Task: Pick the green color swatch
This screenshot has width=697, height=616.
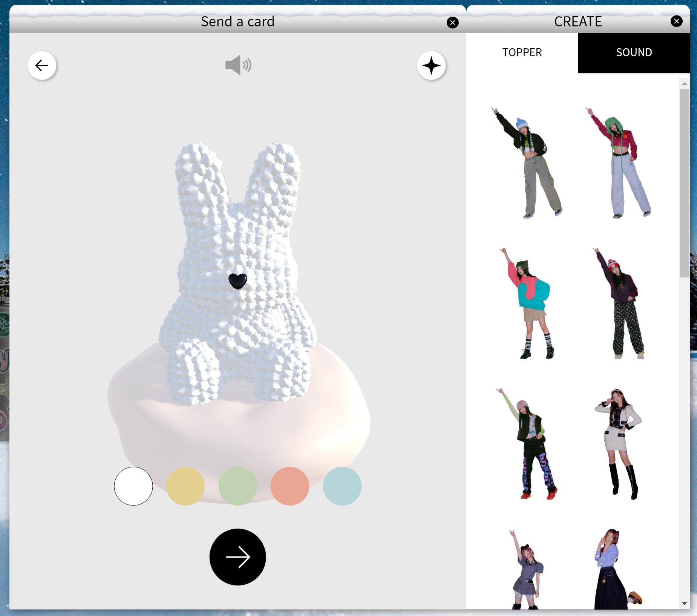Action: click(238, 486)
